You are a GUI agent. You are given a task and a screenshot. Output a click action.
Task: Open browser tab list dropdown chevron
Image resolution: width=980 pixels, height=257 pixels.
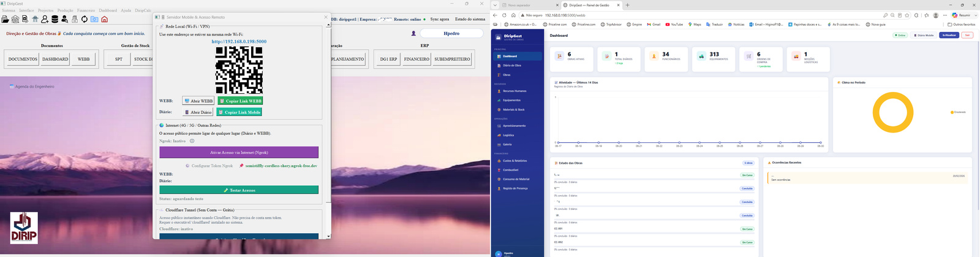click(495, 5)
